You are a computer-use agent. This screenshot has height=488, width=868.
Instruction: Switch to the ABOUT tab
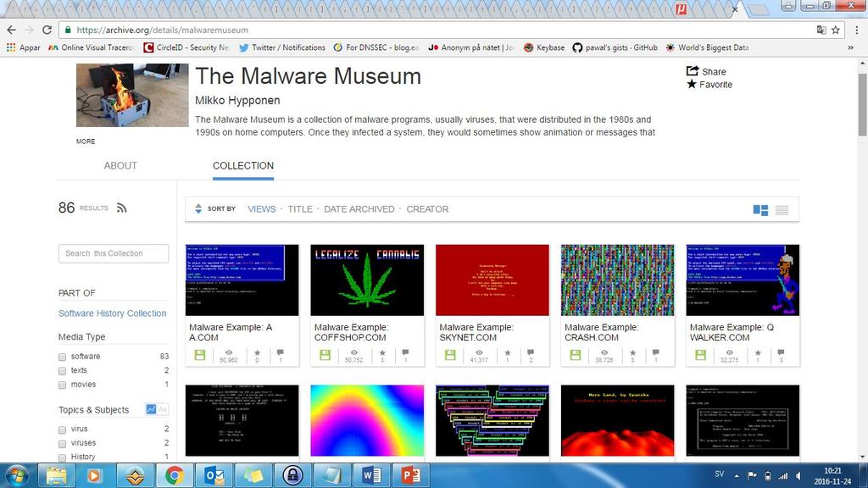click(120, 165)
